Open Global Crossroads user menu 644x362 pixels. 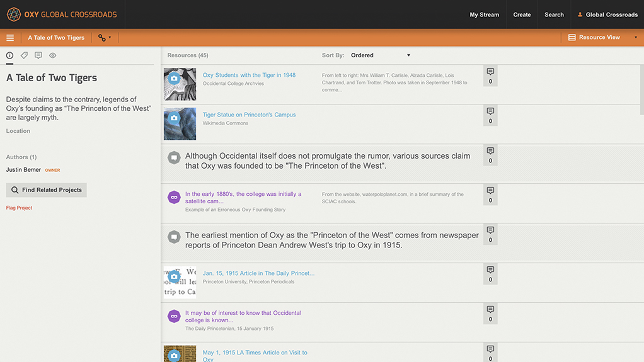pos(607,14)
